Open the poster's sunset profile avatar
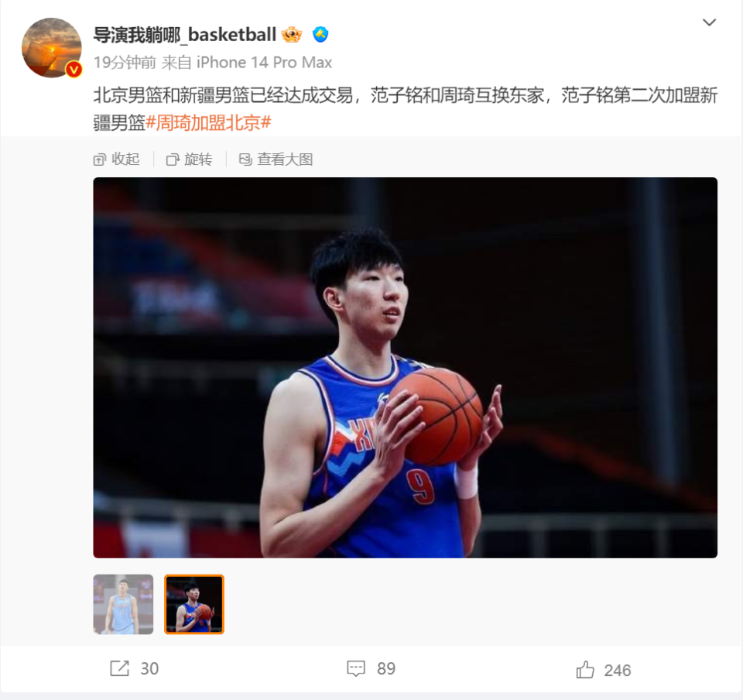 click(52, 47)
